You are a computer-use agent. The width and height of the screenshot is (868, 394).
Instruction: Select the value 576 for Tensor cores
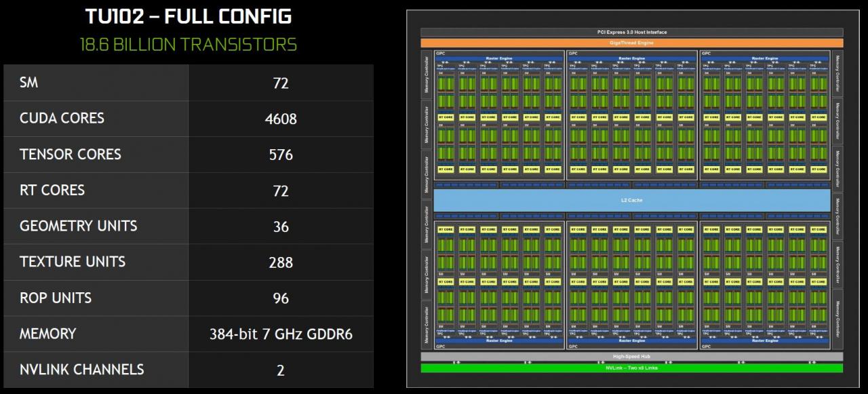(281, 155)
